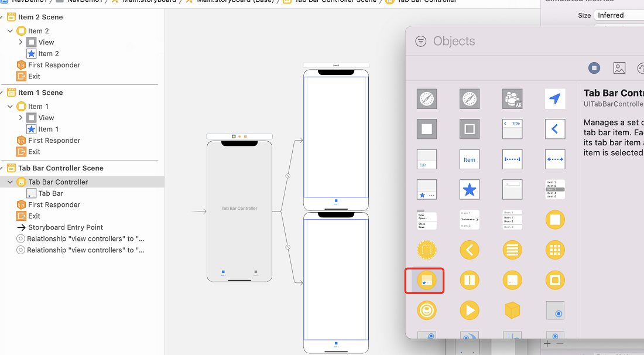Select the Navigation Bar object with Title
Image resolution: width=644 pixels, height=355 pixels.
[x=512, y=129]
